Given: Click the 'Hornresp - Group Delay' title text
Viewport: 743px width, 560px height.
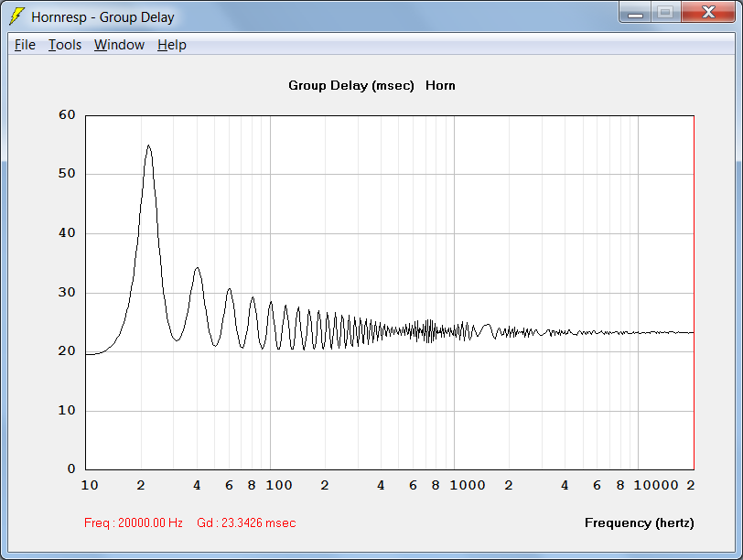Looking at the screenshot, I should 102,17.
